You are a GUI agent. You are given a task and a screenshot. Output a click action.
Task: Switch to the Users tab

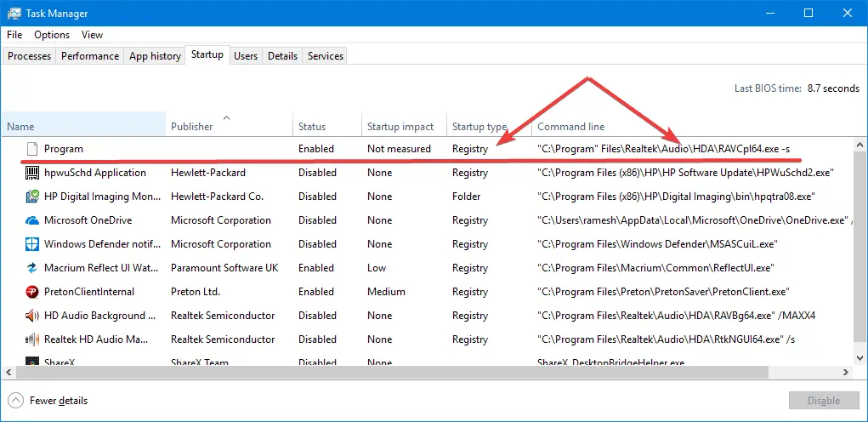[245, 56]
